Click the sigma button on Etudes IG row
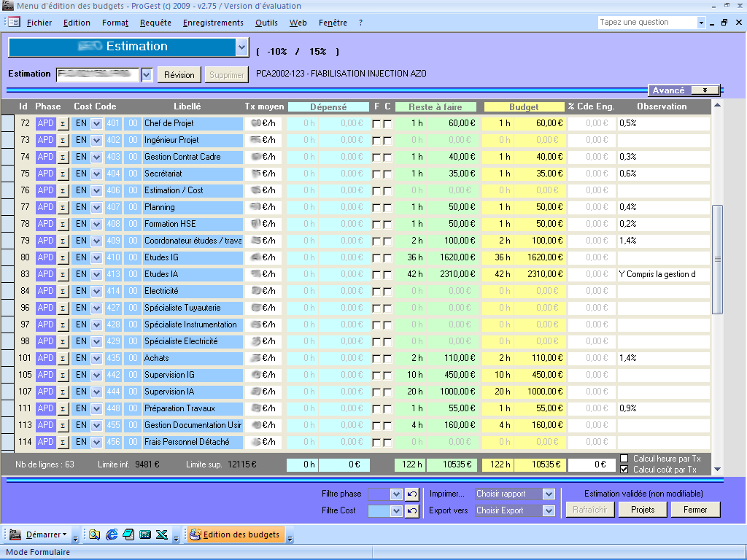 tap(63, 257)
